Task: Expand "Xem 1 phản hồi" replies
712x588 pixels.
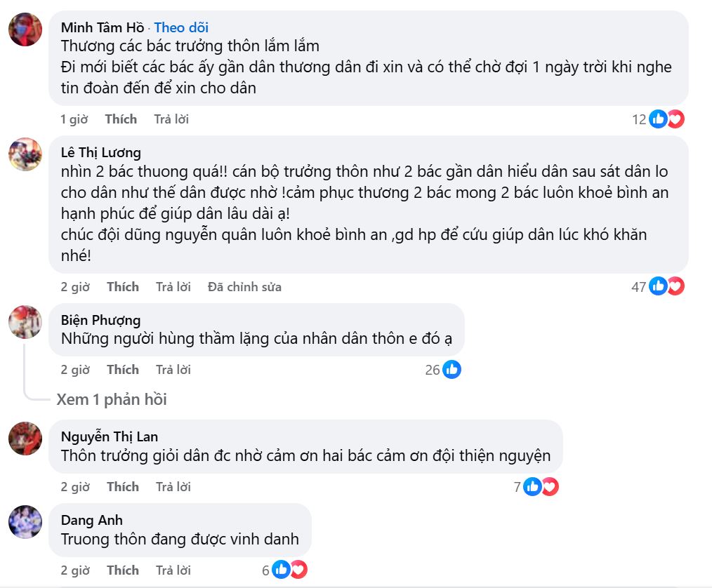Action: [112, 399]
